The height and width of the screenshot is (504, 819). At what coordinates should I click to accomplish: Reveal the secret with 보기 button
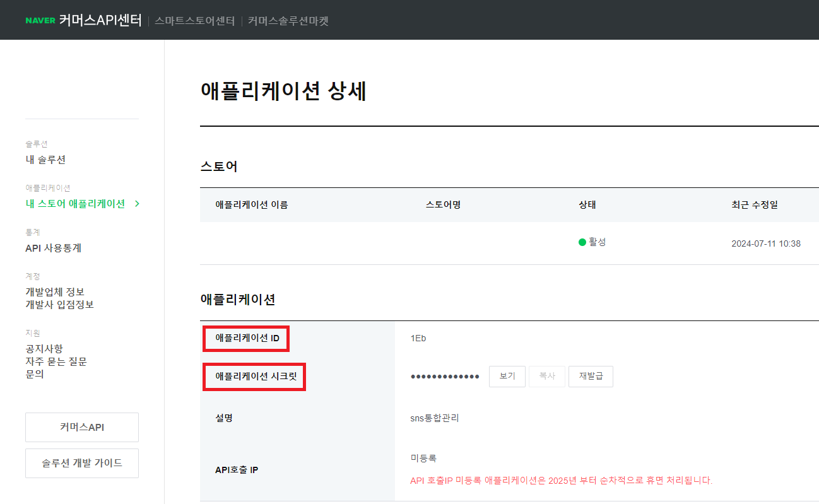pyautogui.click(x=507, y=377)
